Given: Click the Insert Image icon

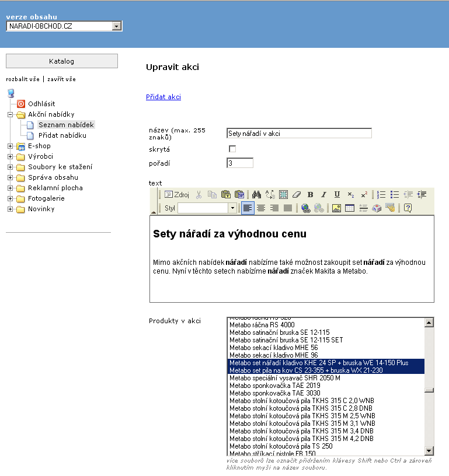Looking at the screenshot, I should 336,208.
